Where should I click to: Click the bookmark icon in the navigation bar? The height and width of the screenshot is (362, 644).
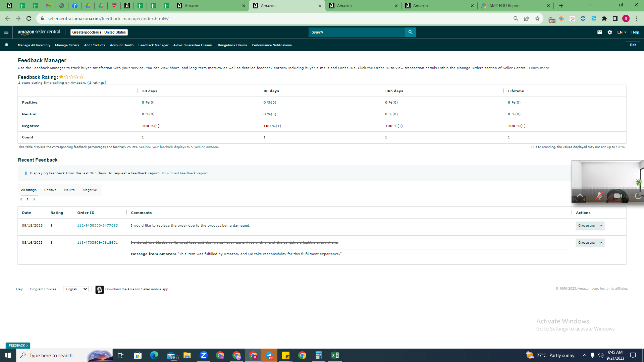(x=6, y=45)
